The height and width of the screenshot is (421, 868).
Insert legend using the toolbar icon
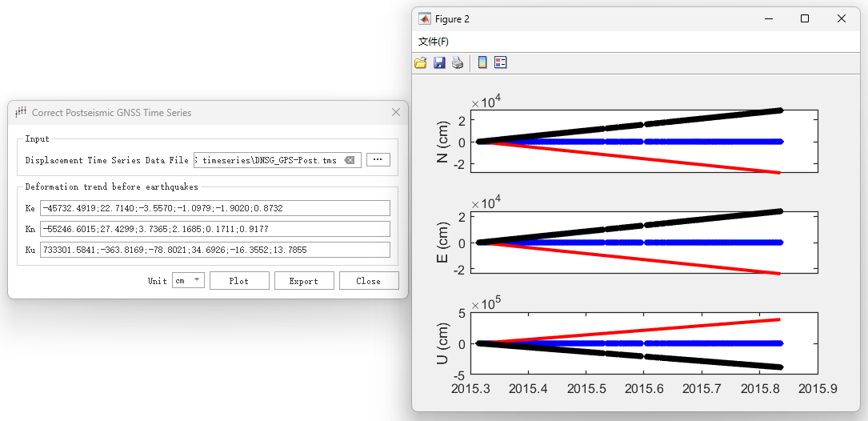pos(501,62)
